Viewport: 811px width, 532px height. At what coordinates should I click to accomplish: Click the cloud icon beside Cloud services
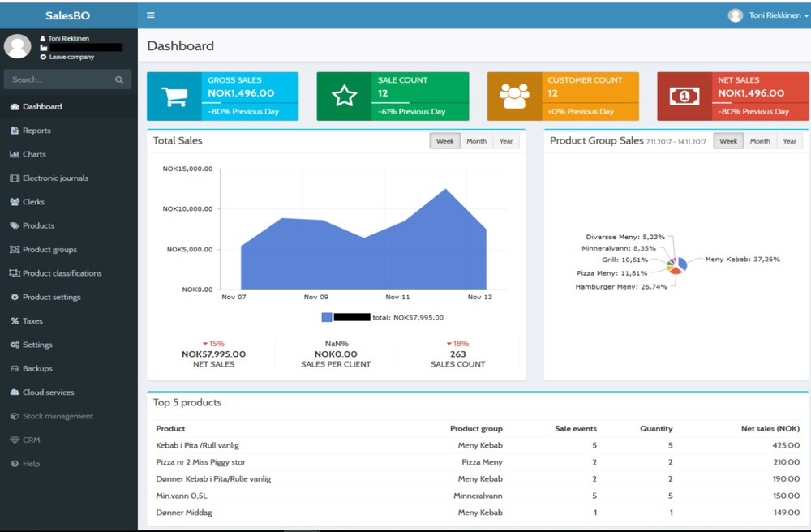point(15,393)
